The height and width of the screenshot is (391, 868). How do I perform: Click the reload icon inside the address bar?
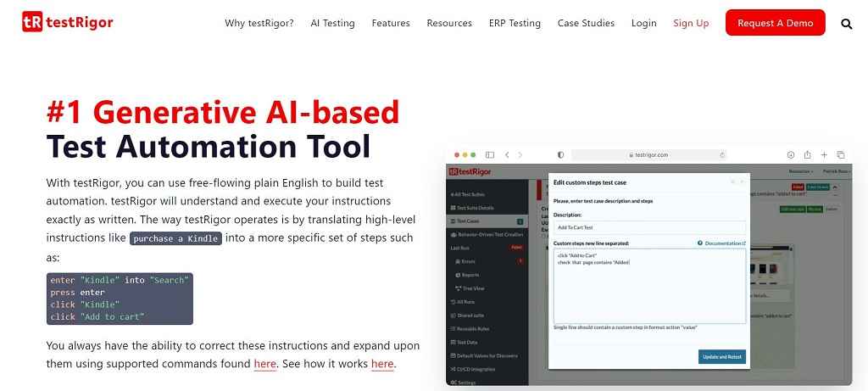click(722, 155)
